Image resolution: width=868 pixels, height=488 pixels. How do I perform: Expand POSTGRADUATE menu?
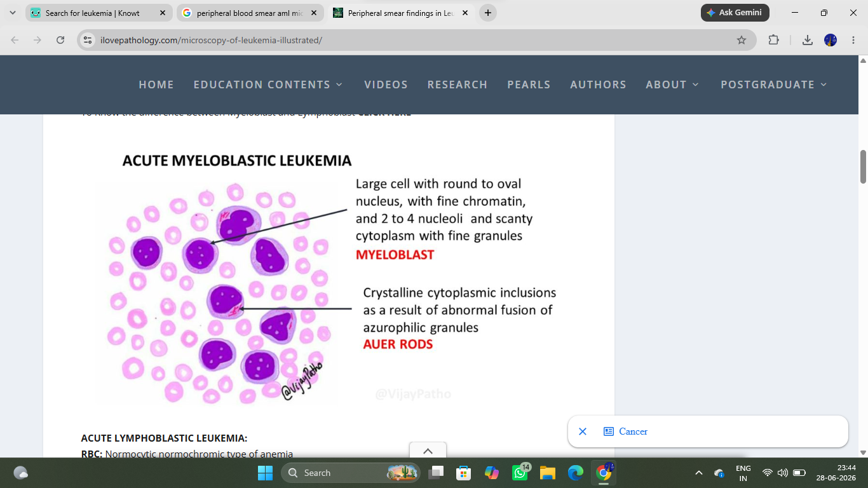click(x=774, y=85)
